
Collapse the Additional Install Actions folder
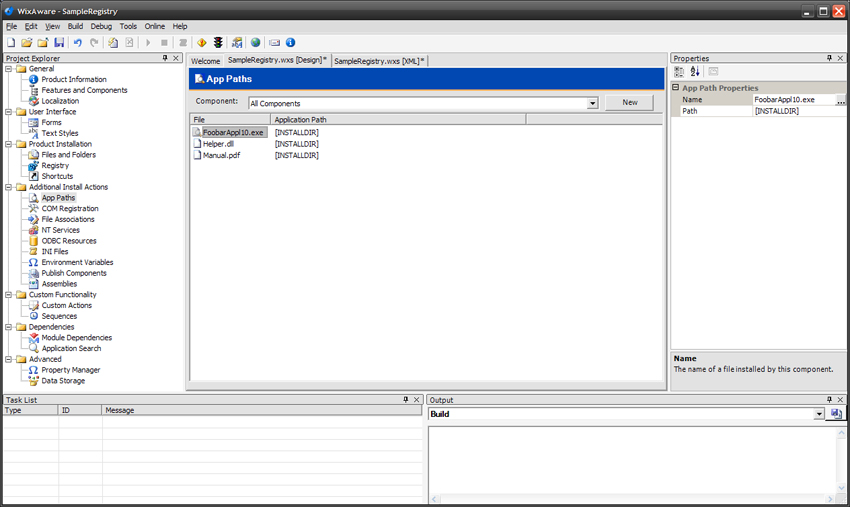coord(9,187)
